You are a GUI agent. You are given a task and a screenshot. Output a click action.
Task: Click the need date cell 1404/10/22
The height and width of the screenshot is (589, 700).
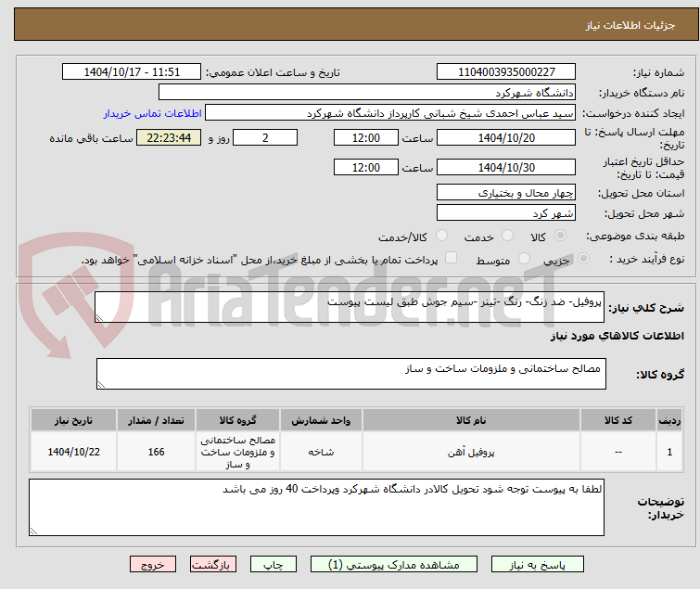pos(73,452)
